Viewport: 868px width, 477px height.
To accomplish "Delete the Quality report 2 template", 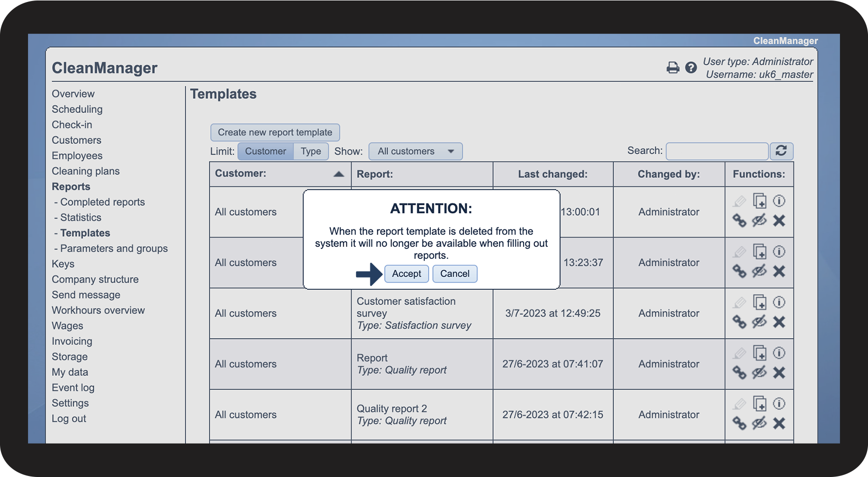I will pos(779,423).
